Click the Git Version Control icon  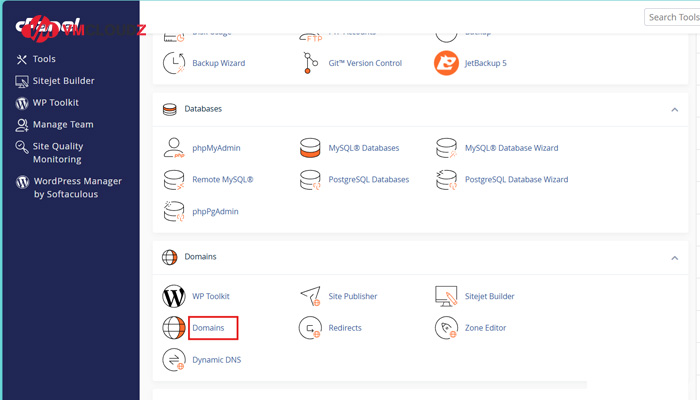point(310,63)
